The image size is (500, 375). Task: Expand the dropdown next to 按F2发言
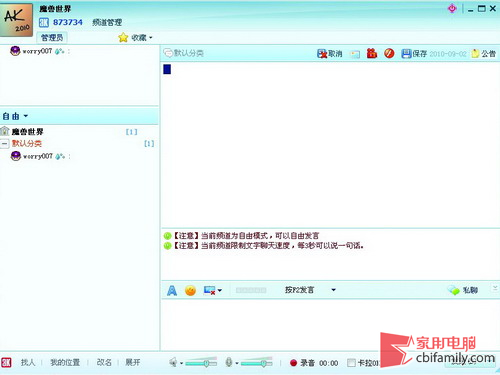(x=333, y=290)
